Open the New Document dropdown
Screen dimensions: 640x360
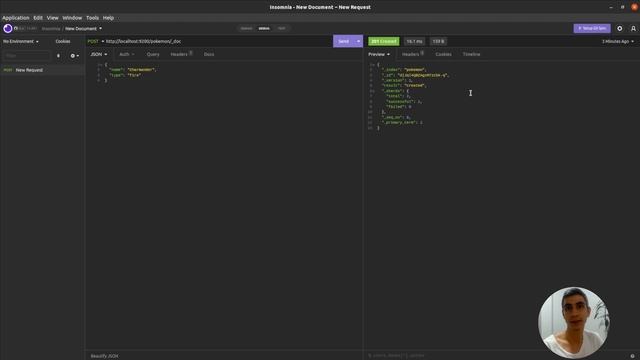(84, 29)
